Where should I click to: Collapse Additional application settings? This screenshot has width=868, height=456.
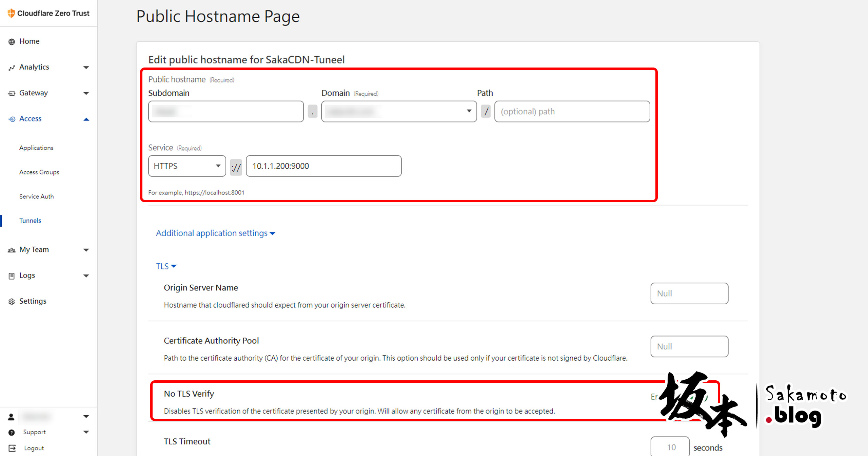click(x=215, y=233)
